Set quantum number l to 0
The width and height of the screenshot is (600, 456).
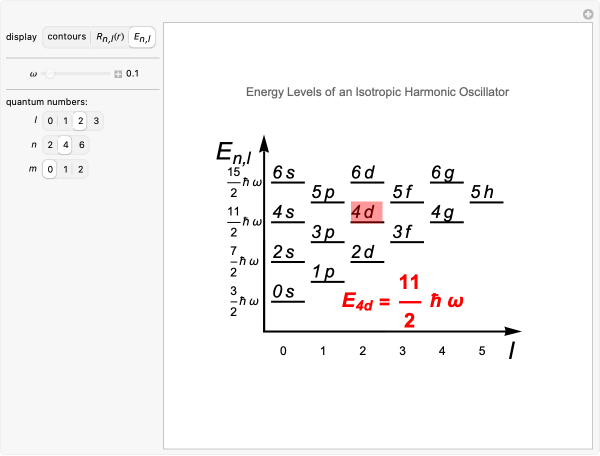[50, 121]
